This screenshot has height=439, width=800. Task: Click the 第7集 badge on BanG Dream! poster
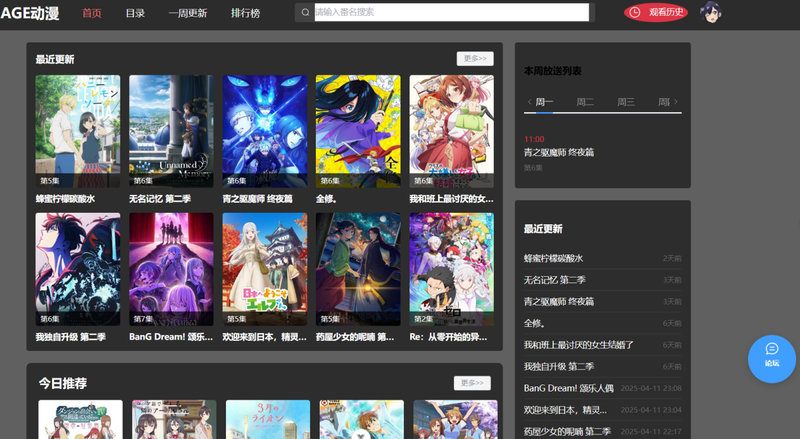[x=143, y=319]
